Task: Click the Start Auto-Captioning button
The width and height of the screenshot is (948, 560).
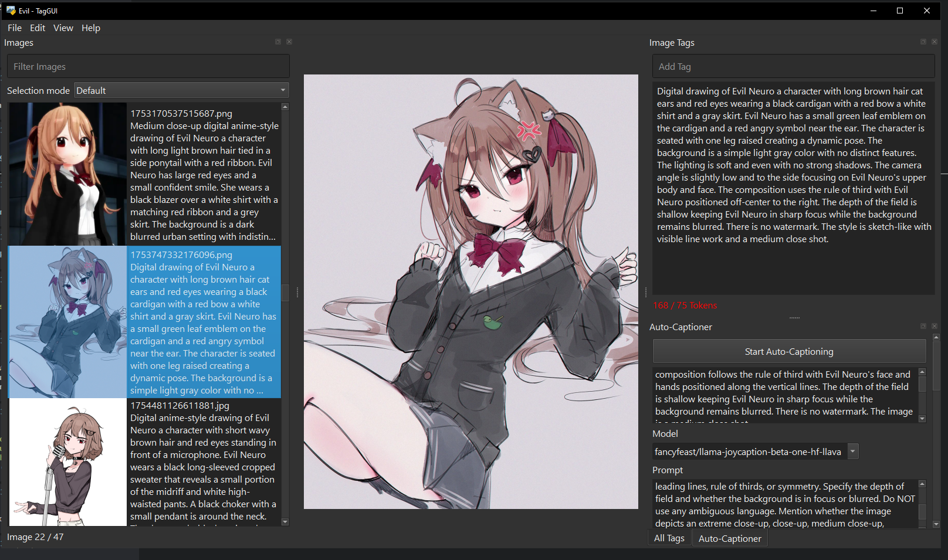Action: tap(789, 351)
